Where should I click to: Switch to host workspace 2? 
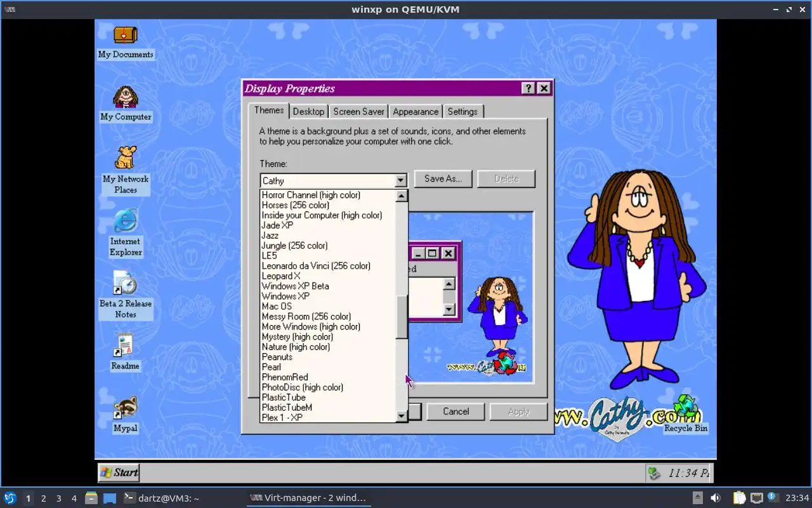[44, 498]
